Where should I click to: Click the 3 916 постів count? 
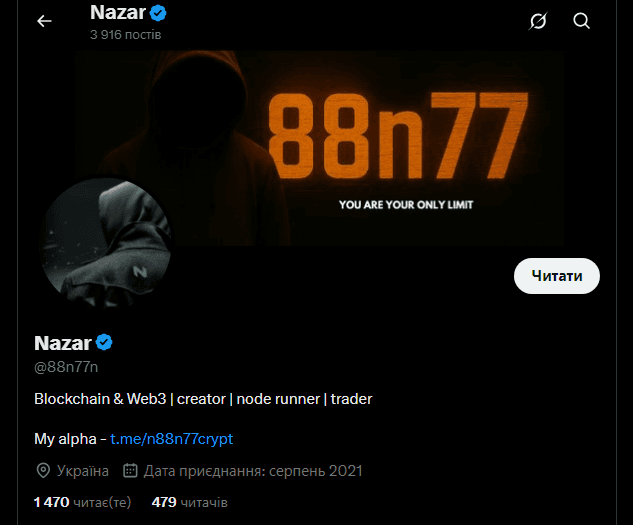[x=126, y=35]
